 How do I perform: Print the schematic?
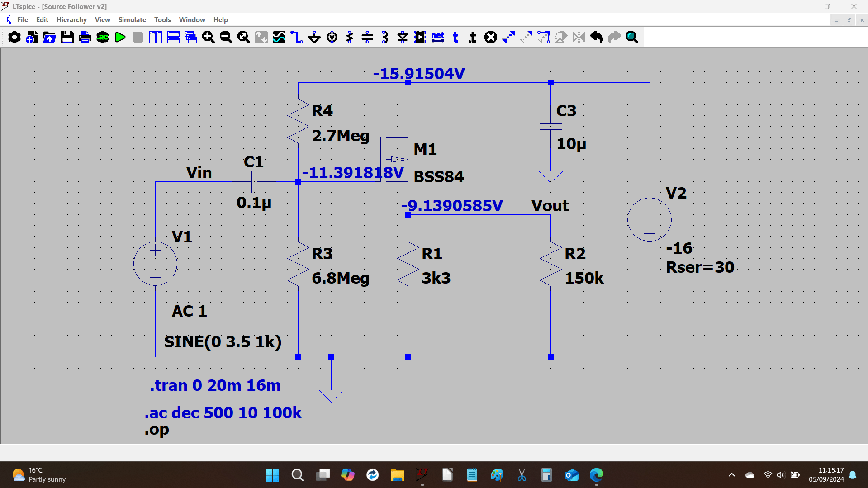[x=85, y=37]
